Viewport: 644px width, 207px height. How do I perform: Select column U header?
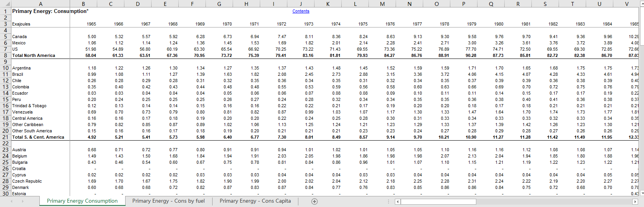click(x=600, y=4)
